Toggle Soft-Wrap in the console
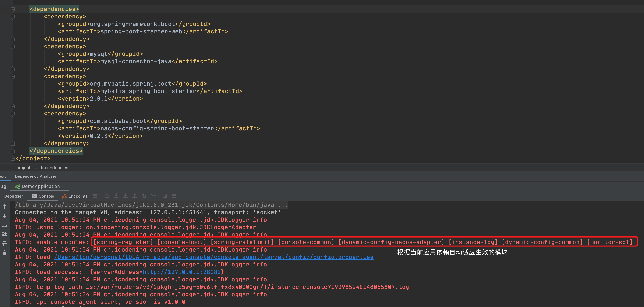Viewport: 644px width, 307px height. click(4, 225)
